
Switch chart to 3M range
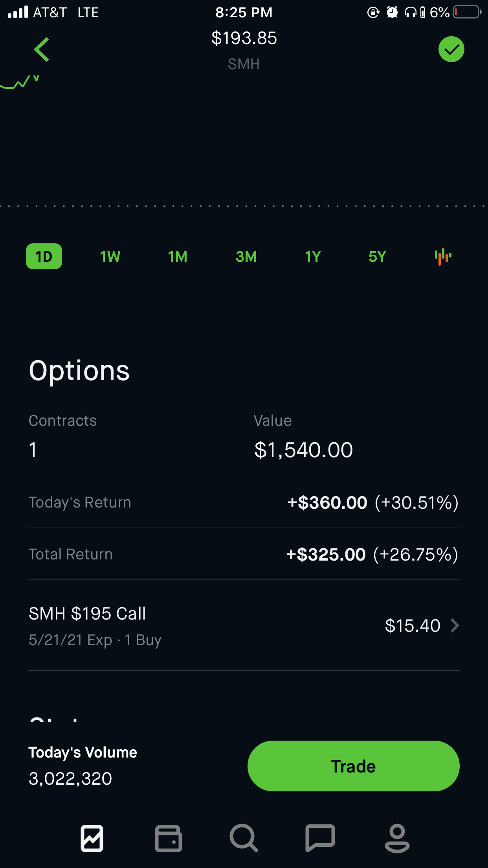tap(246, 257)
